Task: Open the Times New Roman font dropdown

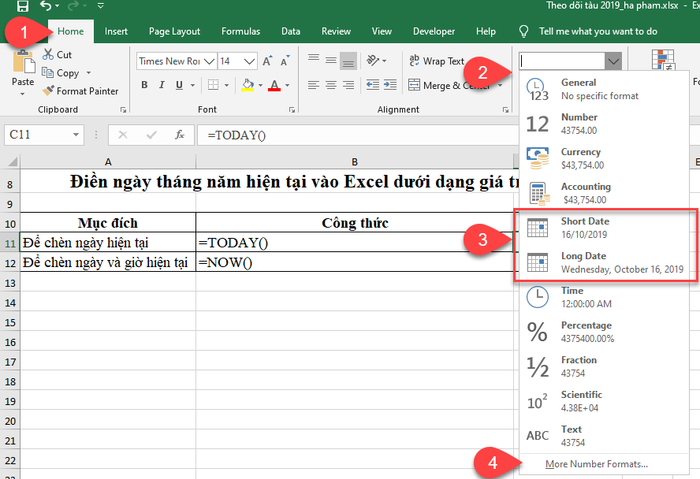Action: (x=209, y=61)
